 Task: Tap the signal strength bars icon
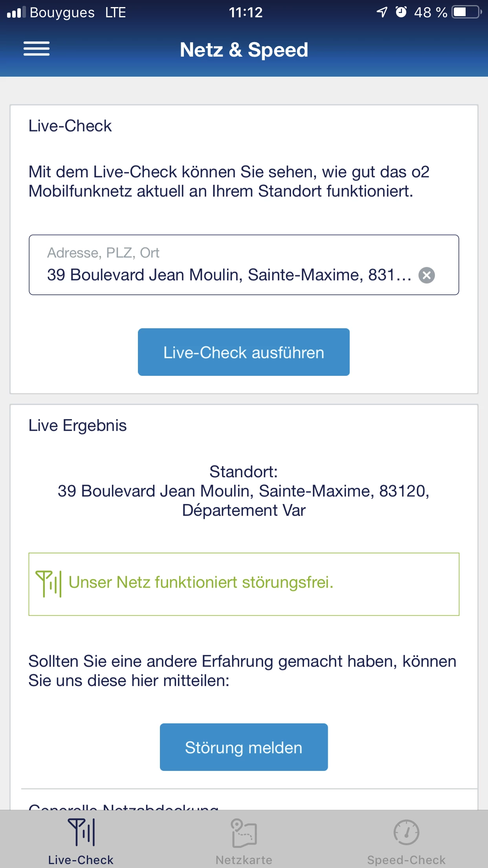point(16,12)
